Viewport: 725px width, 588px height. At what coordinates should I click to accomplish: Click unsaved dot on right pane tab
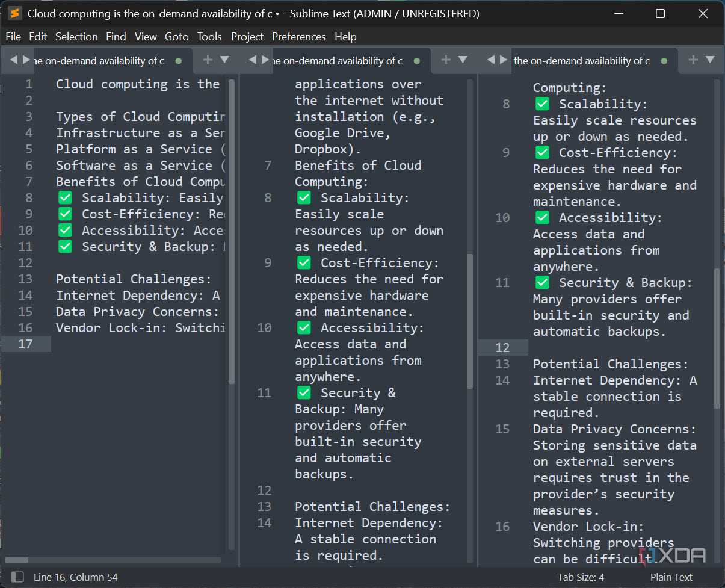coord(664,61)
